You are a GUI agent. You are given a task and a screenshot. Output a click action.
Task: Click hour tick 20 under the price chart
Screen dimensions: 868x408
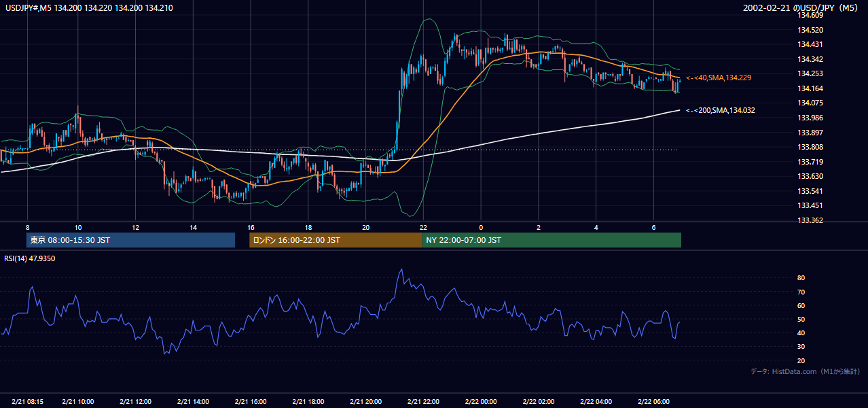(365, 227)
